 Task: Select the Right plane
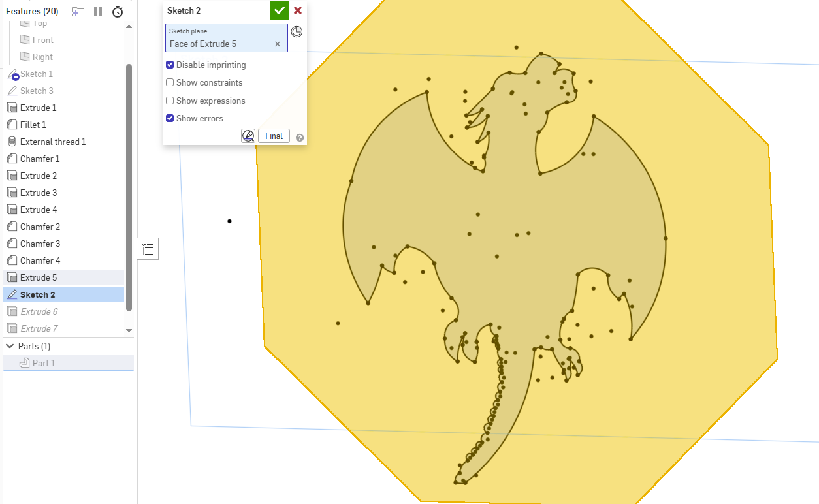43,57
